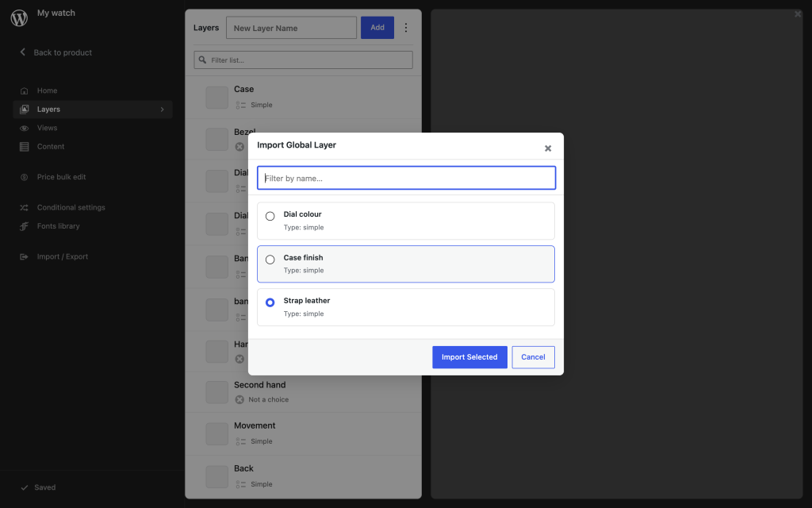Screen dimensions: 812x508
Task: Click the Simple list icon under Movement
Action: 241,441
